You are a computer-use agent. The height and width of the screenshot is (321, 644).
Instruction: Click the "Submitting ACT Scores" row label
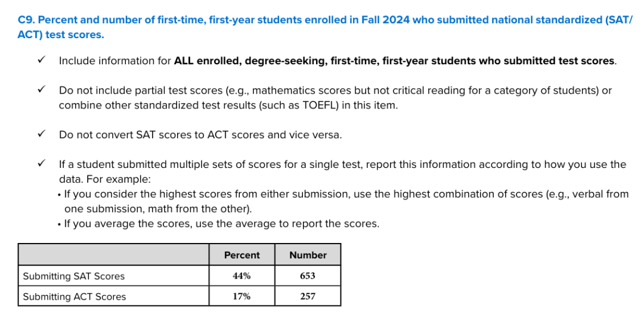coord(75,297)
